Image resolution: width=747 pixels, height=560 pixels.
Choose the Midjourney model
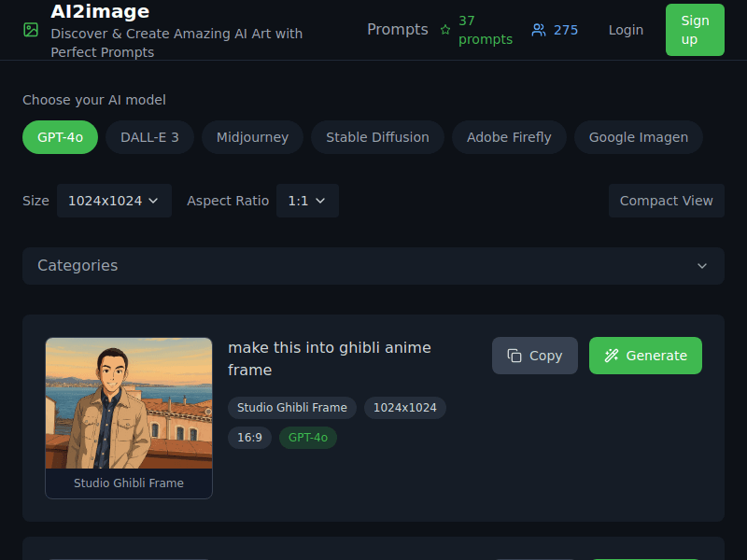pyautogui.click(x=252, y=137)
